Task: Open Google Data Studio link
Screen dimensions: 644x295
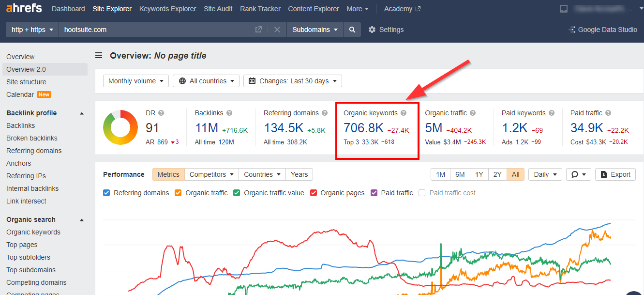Action: (603, 30)
